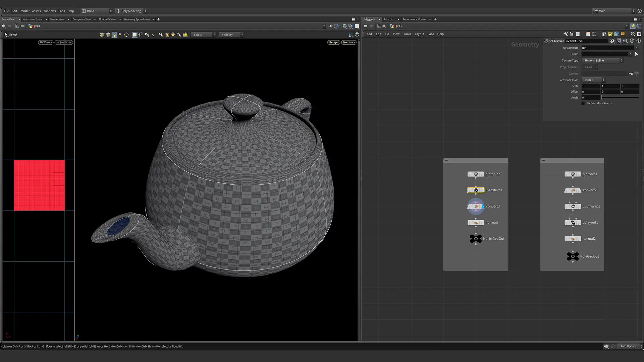The width and height of the screenshot is (644, 362).
Task: Open the Render menu
Action: [x=24, y=11]
